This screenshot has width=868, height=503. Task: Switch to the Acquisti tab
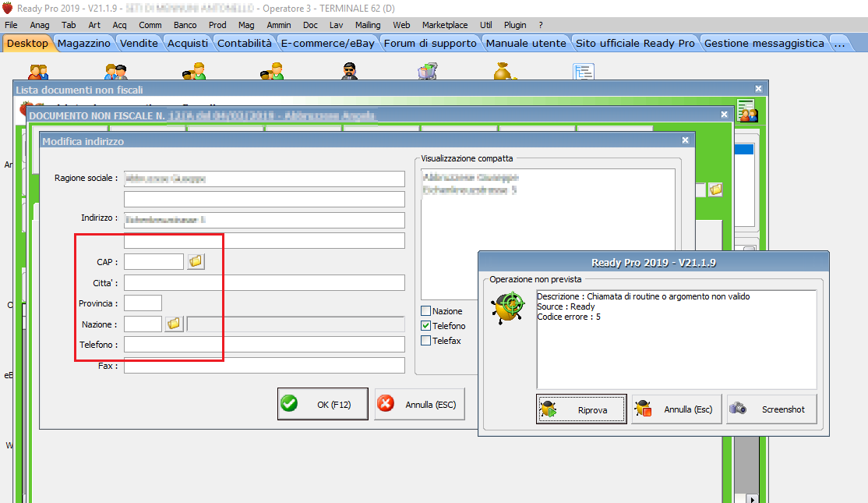pos(188,43)
